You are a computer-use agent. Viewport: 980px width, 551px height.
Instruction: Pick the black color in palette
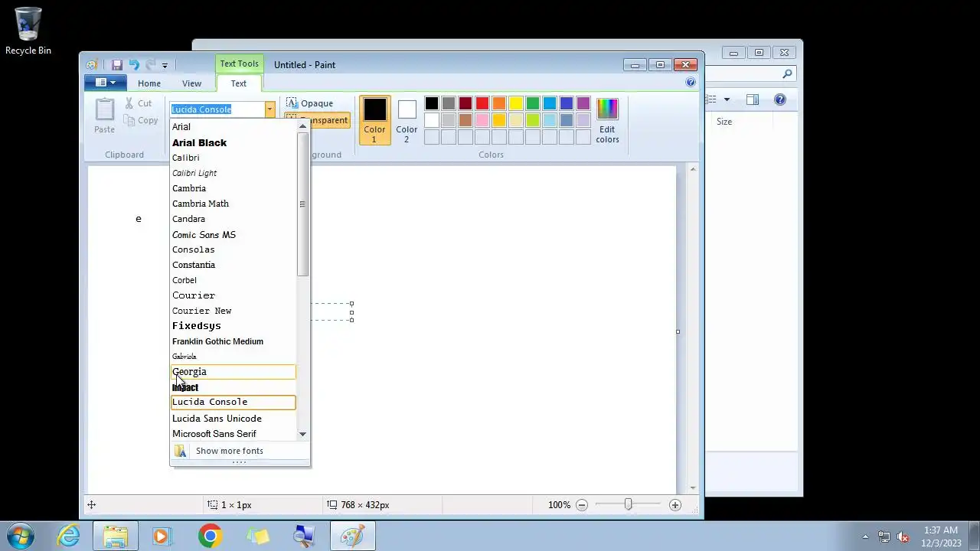coord(432,103)
